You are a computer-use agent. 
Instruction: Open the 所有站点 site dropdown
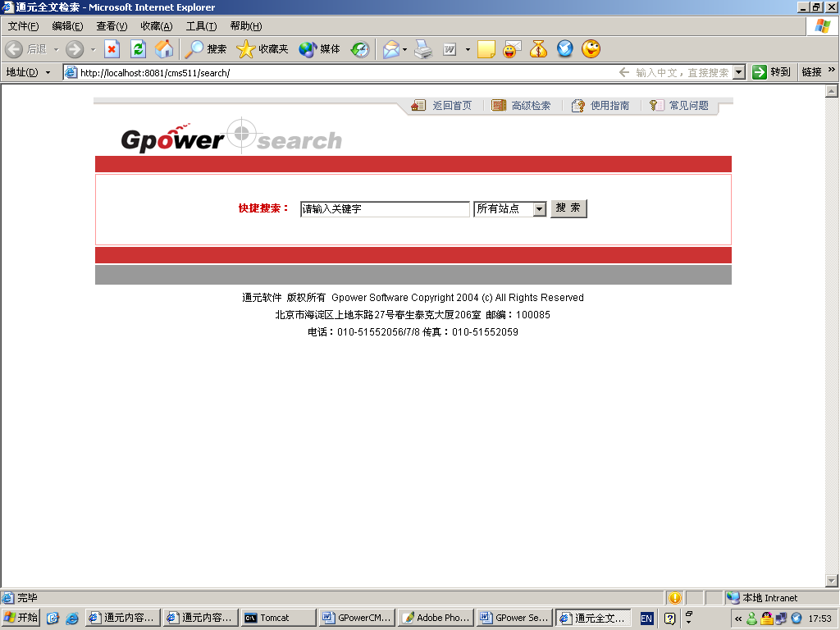(540, 208)
